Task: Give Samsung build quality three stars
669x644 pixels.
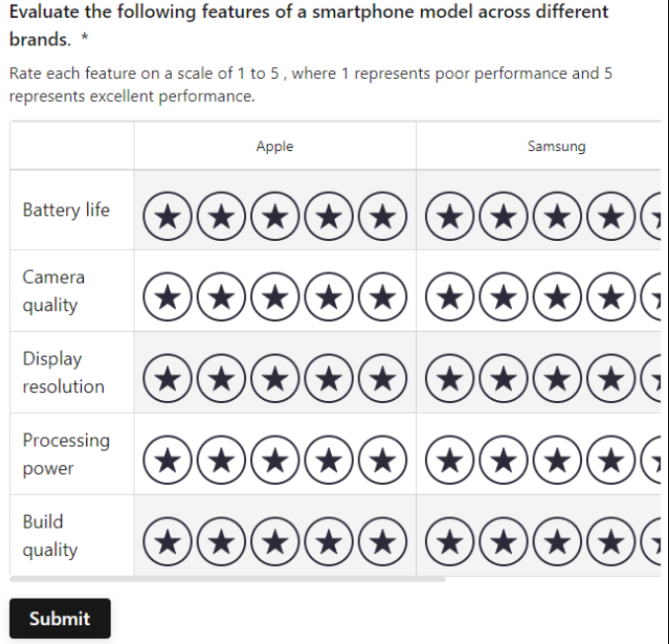Action: tap(558, 540)
